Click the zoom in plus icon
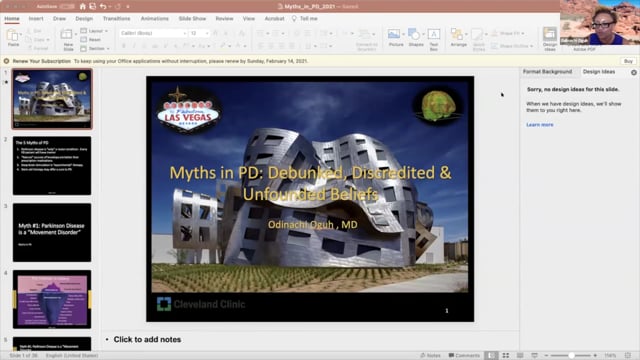The image size is (640, 360). coord(595,356)
